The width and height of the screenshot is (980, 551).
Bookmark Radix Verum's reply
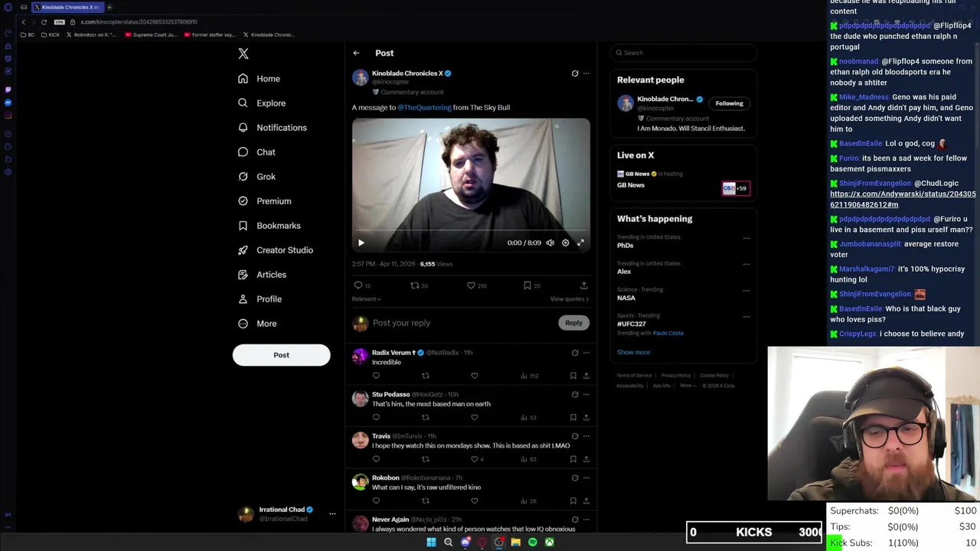click(x=573, y=376)
